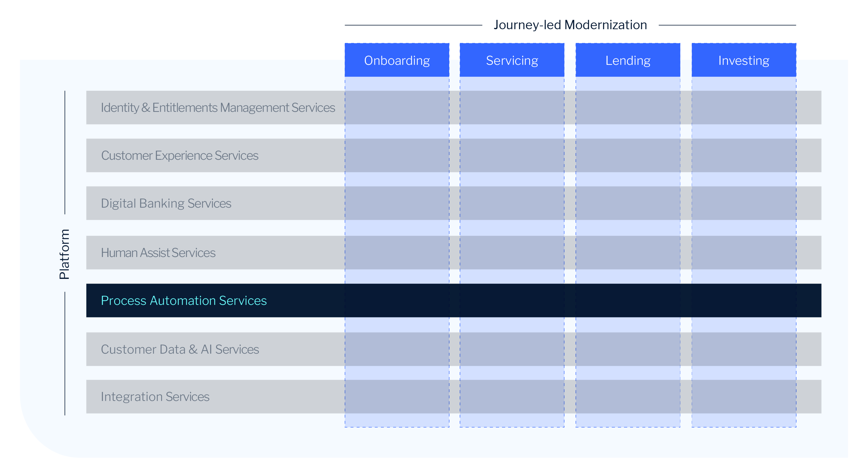The height and width of the screenshot is (476, 868).
Task: Click the Digital Banking Services row
Action: coord(454,203)
